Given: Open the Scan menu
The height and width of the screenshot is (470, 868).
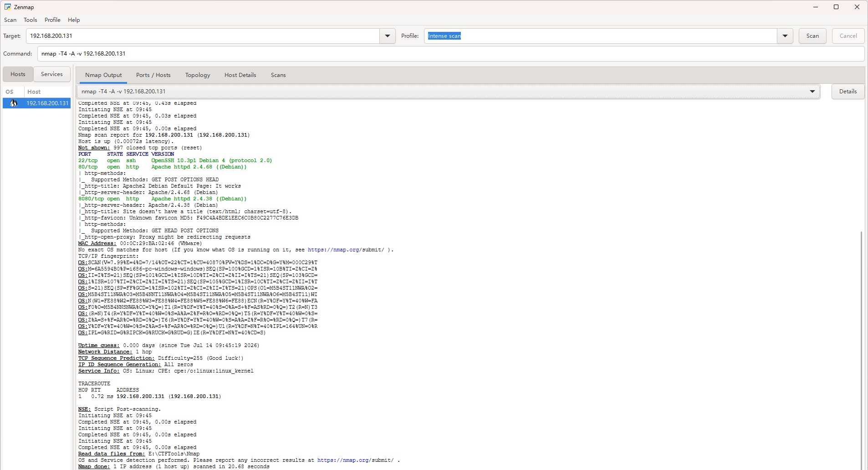Looking at the screenshot, I should pyautogui.click(x=10, y=20).
